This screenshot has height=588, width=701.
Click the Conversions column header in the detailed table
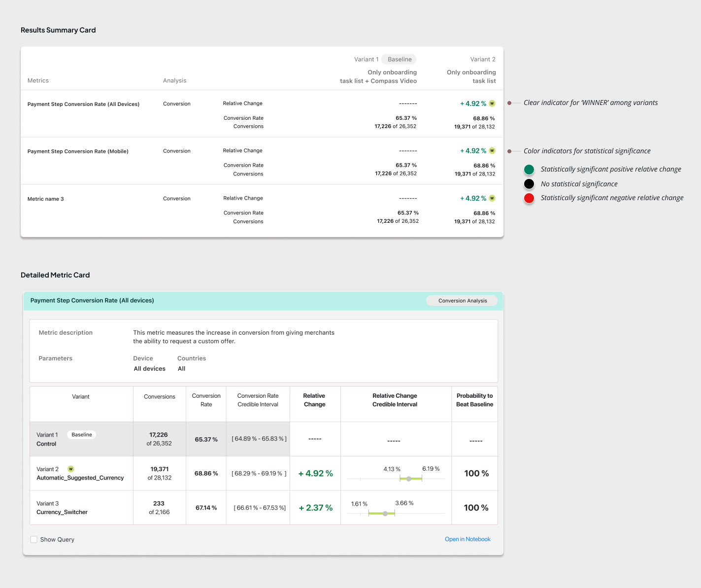160,397
